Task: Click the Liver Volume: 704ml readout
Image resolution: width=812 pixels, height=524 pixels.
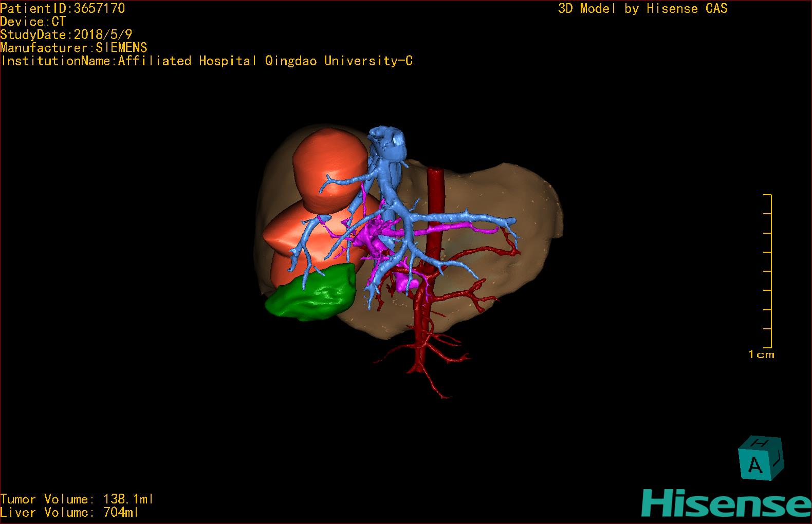Action: (69, 512)
